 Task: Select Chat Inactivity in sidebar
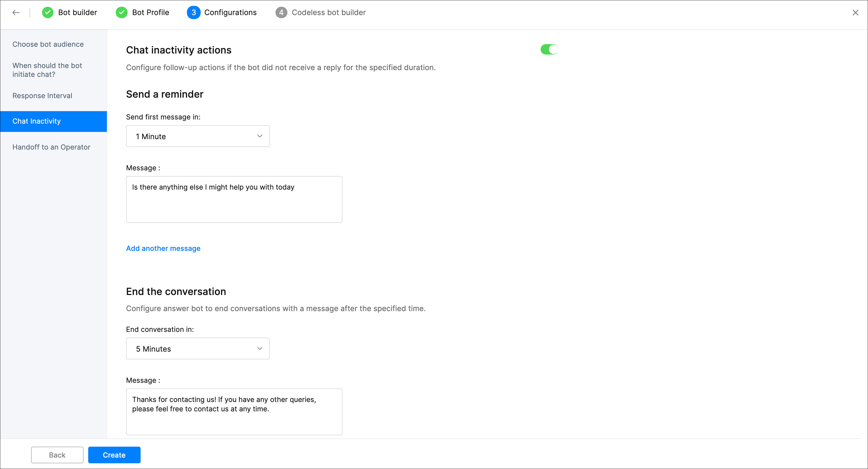pyautogui.click(x=54, y=121)
